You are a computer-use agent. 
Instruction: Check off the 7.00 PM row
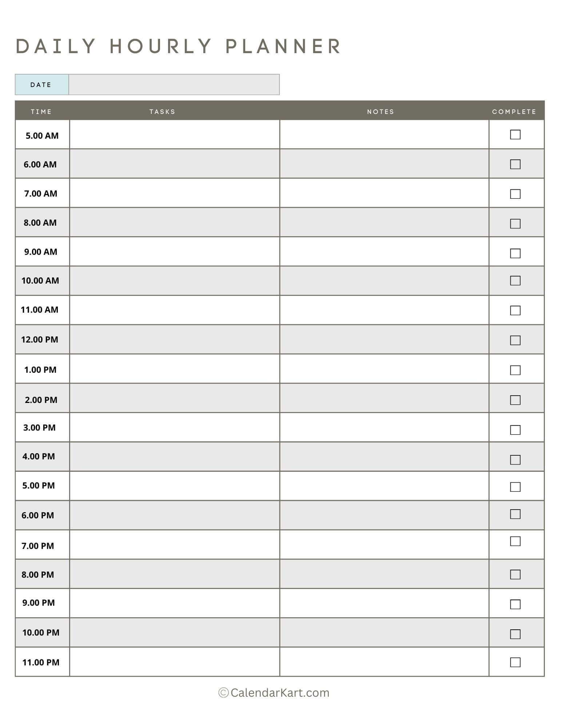coord(515,541)
